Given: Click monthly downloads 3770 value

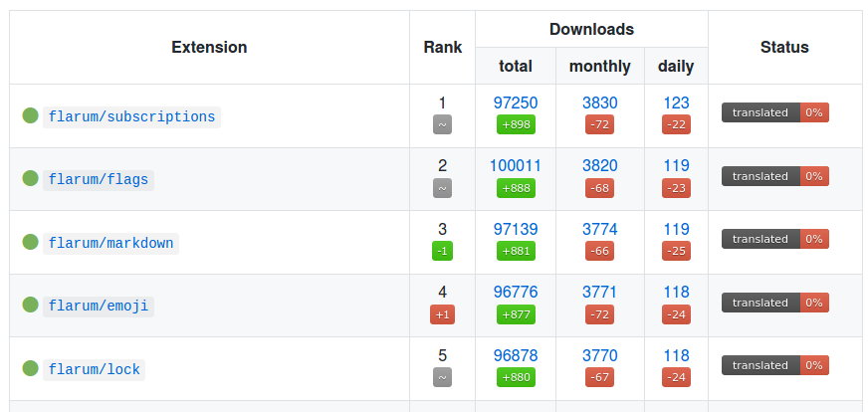Looking at the screenshot, I should tap(600, 355).
